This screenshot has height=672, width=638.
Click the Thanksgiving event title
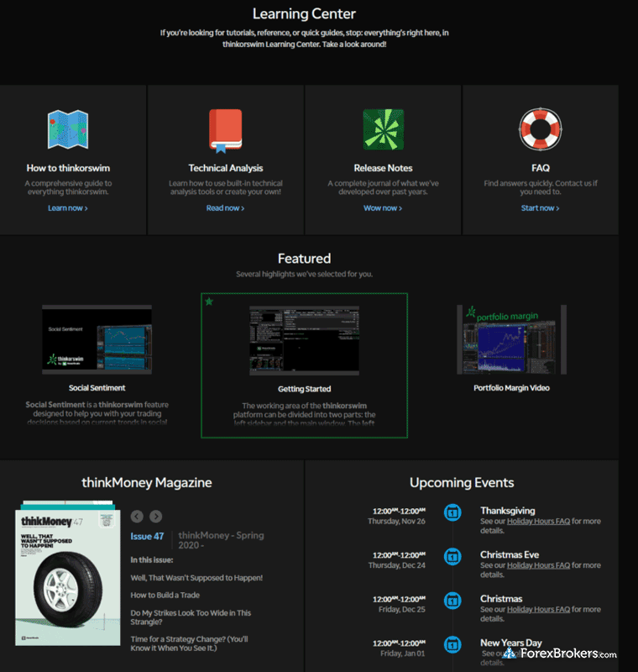(507, 511)
